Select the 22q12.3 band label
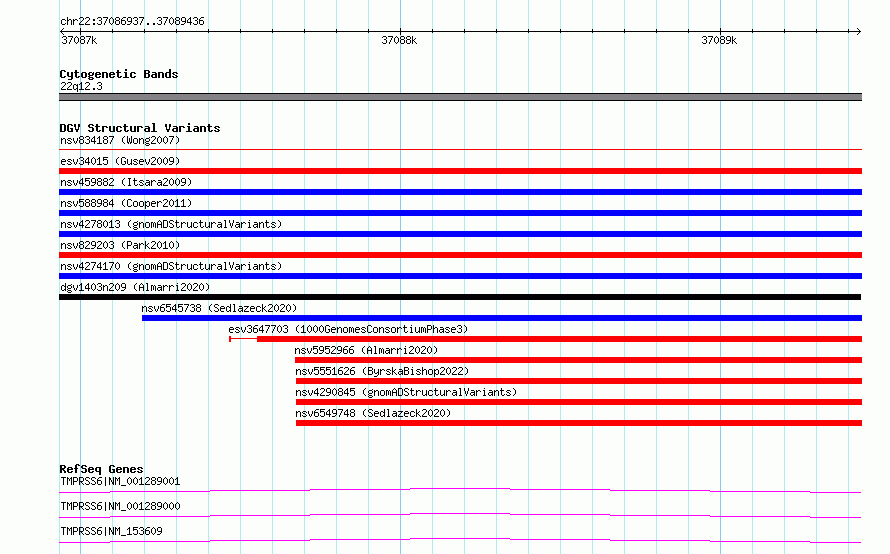 click(x=81, y=86)
